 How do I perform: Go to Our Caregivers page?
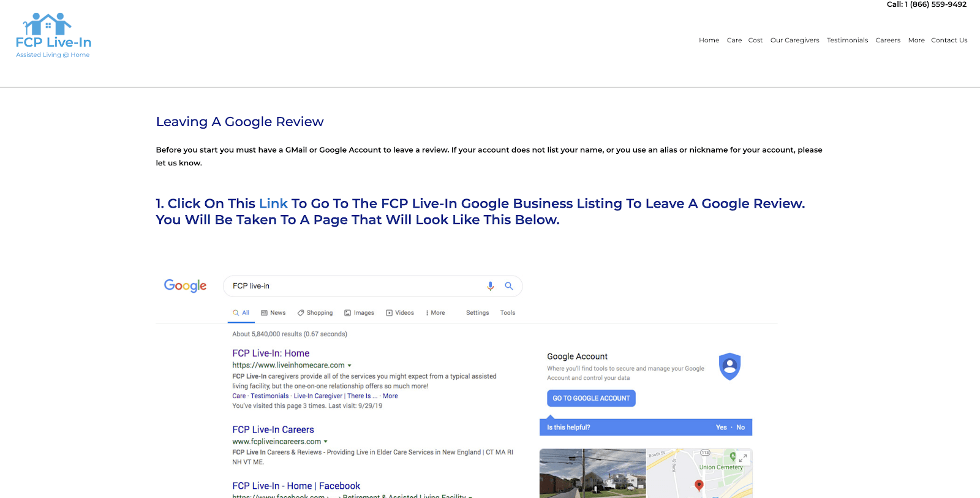(794, 40)
